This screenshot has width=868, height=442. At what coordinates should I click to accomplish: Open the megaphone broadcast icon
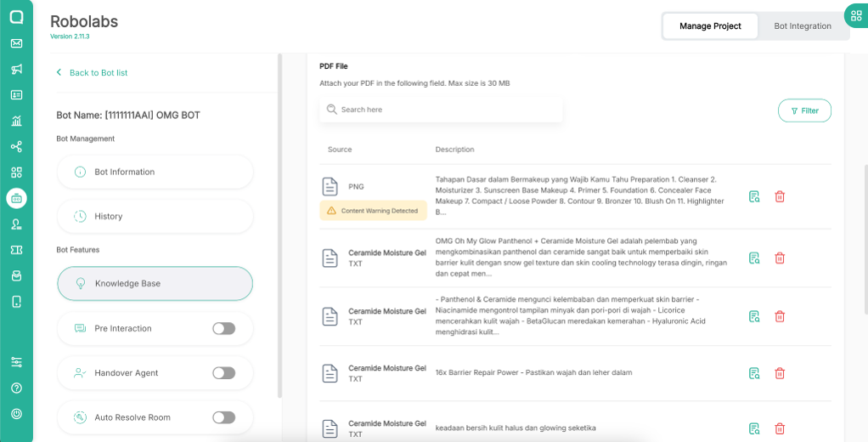click(x=16, y=69)
